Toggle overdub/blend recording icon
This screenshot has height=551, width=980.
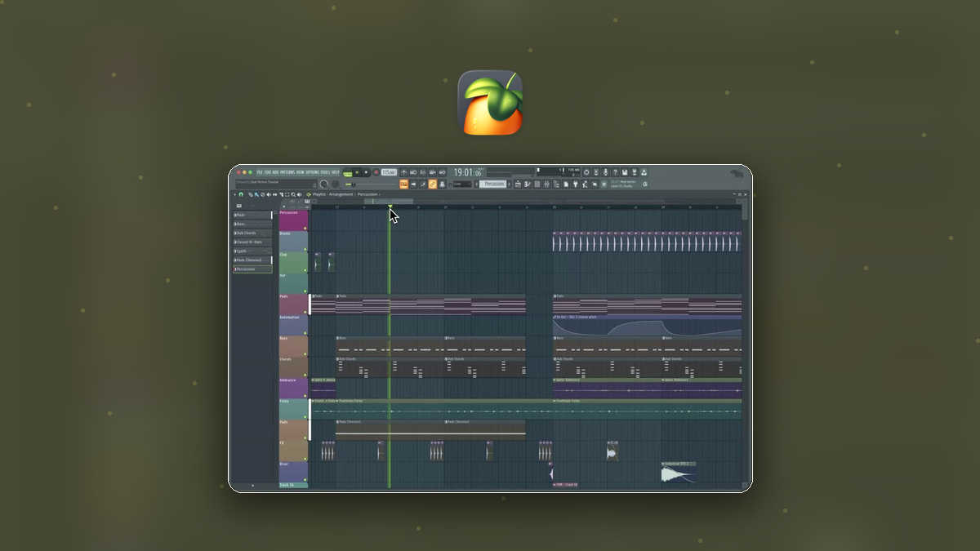[x=433, y=172]
